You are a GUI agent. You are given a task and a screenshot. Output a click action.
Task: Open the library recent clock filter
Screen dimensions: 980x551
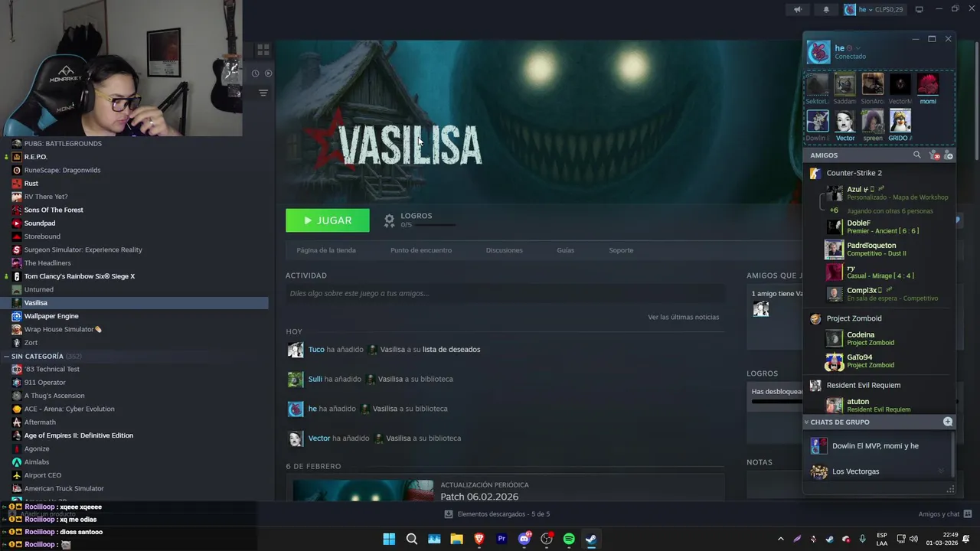point(256,73)
